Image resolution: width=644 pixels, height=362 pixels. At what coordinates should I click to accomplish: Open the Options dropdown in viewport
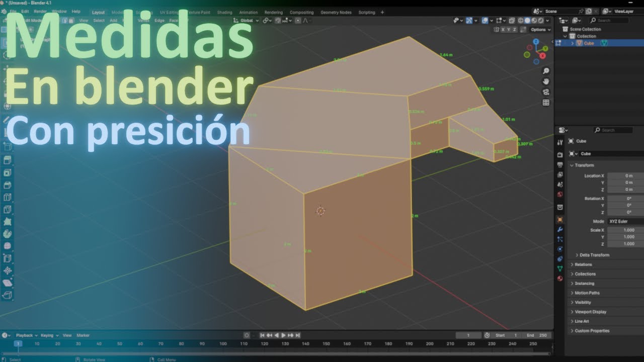540,30
